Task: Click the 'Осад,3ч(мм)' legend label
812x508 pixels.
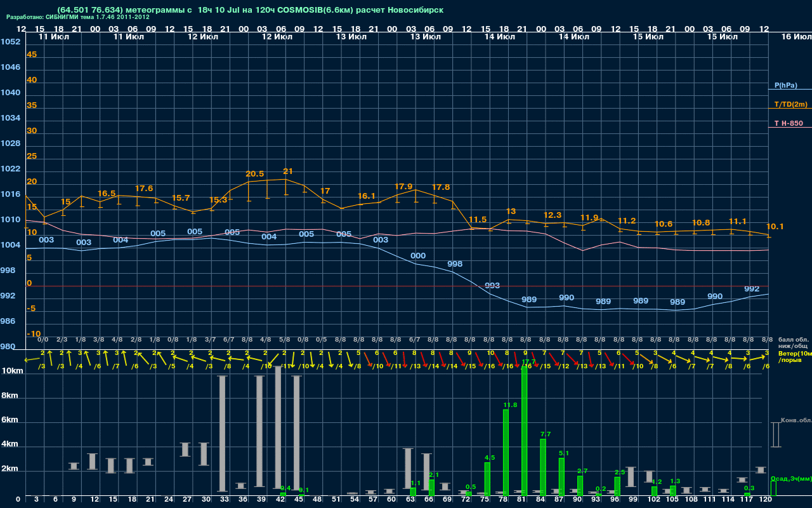Action: tap(790, 478)
